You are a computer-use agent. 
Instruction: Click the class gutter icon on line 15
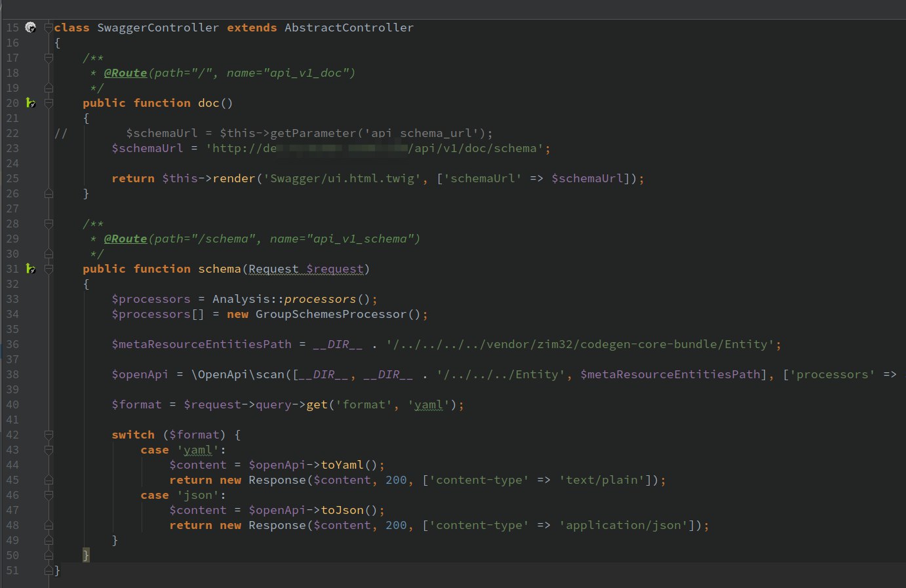pos(30,28)
